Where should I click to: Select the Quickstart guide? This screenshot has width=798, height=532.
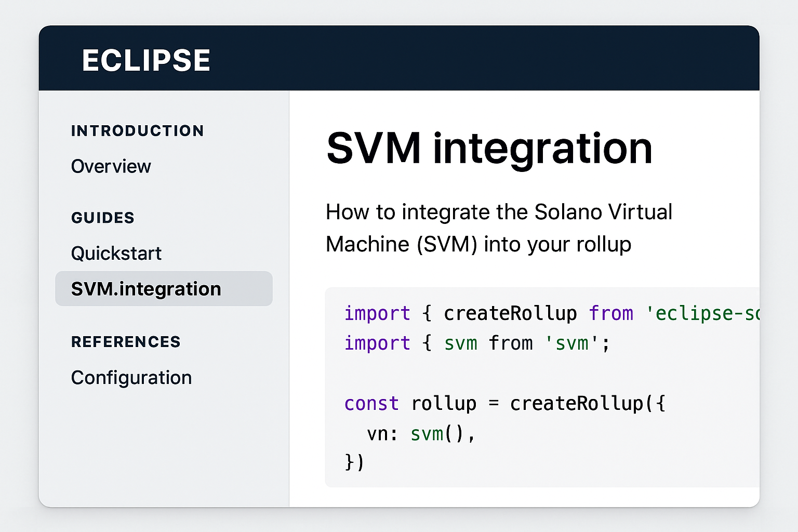pos(116,253)
